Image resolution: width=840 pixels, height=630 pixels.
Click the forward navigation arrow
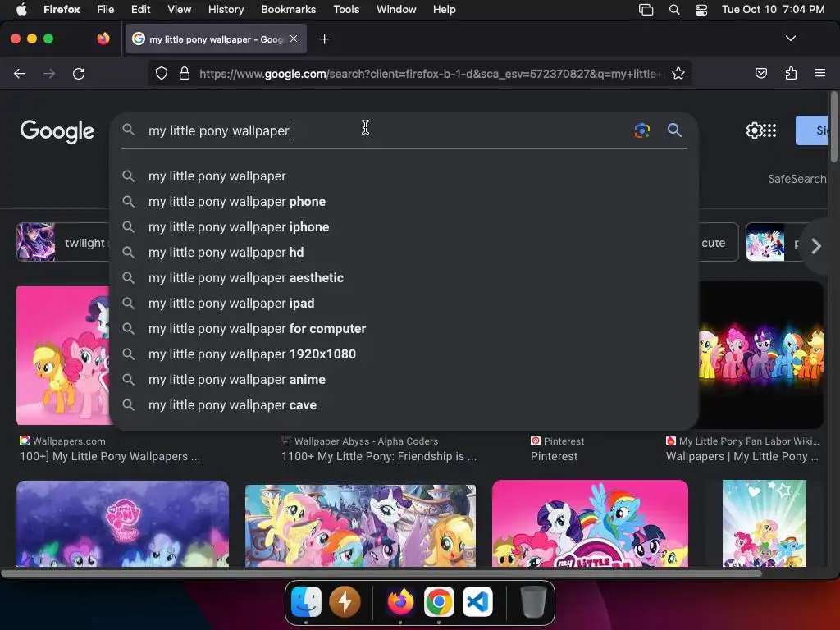tap(49, 73)
